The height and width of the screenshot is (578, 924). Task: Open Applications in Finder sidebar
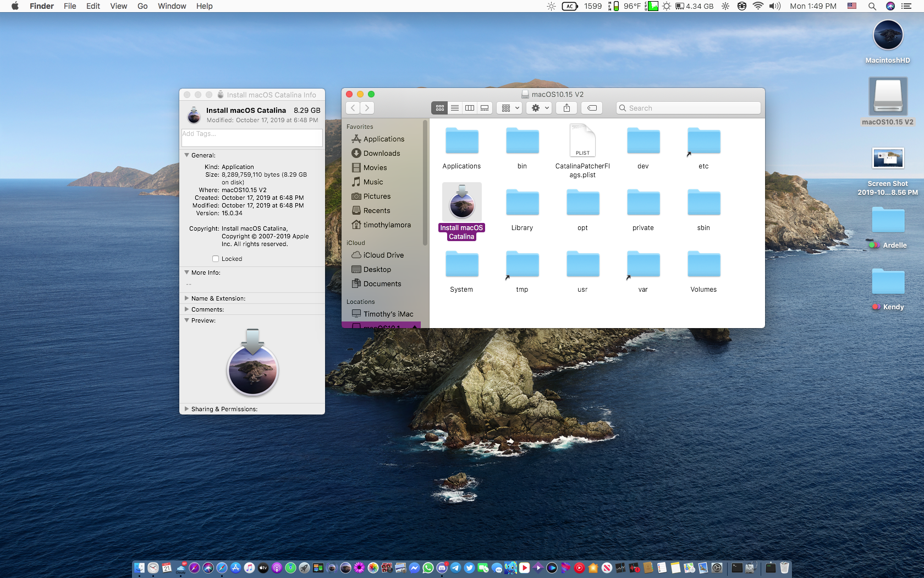point(384,139)
